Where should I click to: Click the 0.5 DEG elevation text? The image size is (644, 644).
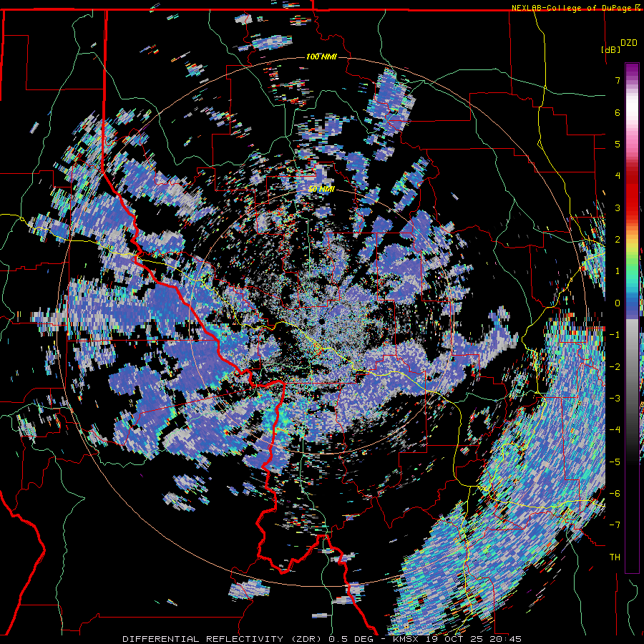(351, 639)
